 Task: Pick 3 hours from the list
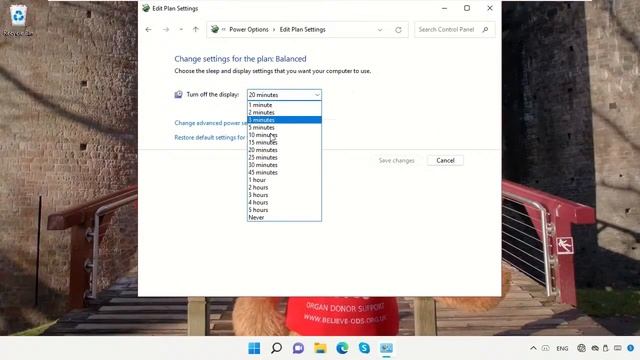pos(284,195)
